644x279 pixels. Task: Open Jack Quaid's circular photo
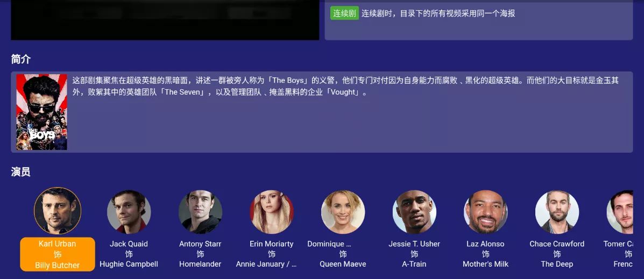[129, 212]
